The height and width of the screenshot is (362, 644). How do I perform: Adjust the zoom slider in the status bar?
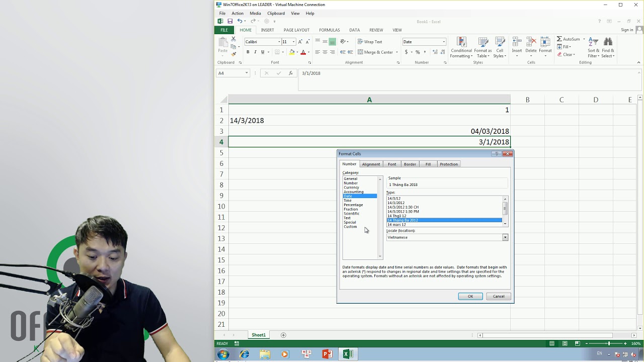[608, 343]
